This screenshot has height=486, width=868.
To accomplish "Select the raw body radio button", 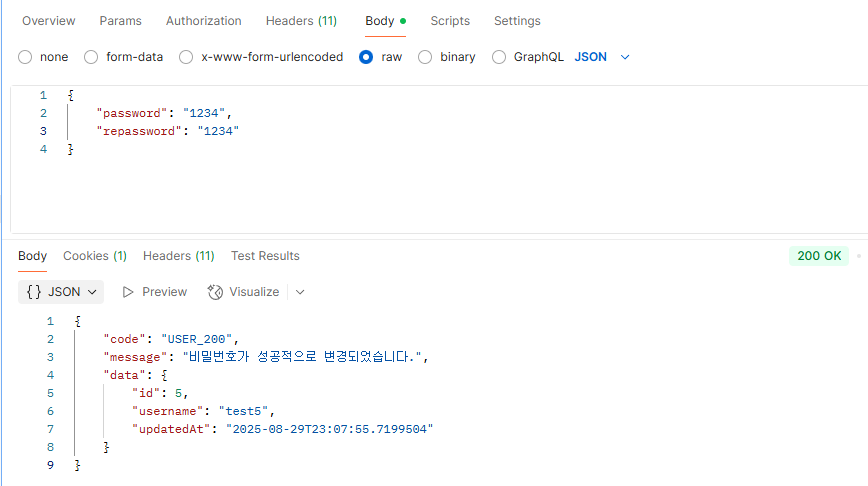I will tap(366, 57).
